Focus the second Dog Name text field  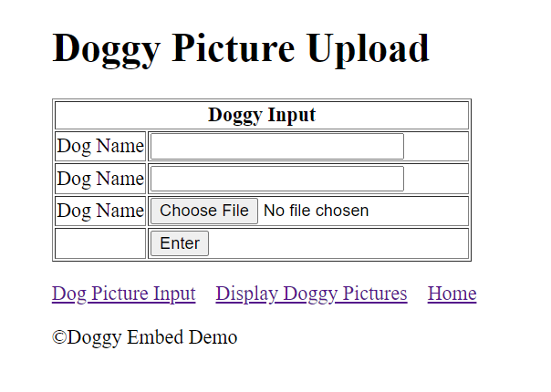pyautogui.click(x=277, y=179)
